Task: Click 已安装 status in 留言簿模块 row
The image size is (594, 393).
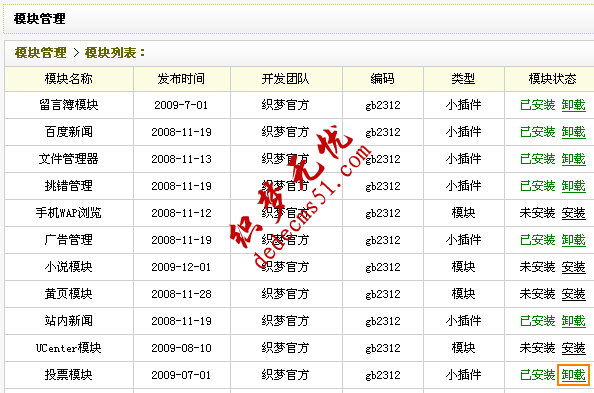Action: click(538, 105)
